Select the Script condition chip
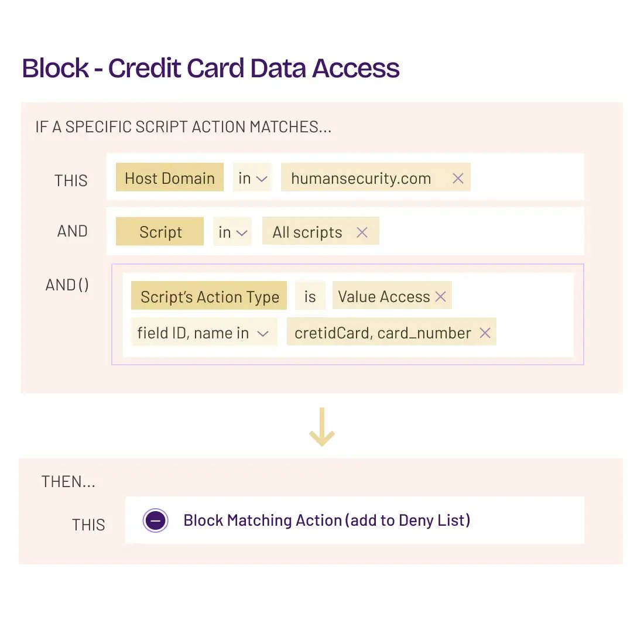The width and height of the screenshot is (644, 644). (x=160, y=232)
